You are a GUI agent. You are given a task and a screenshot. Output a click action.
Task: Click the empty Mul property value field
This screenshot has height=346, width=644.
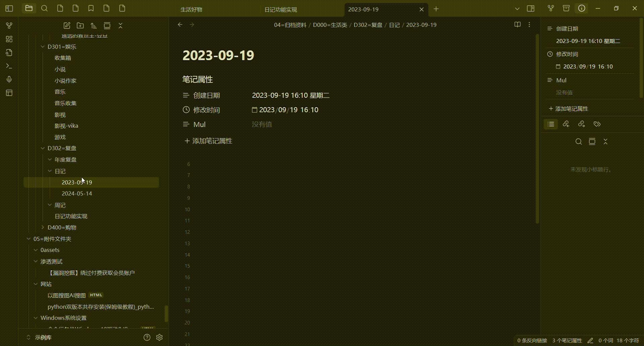tap(262, 124)
